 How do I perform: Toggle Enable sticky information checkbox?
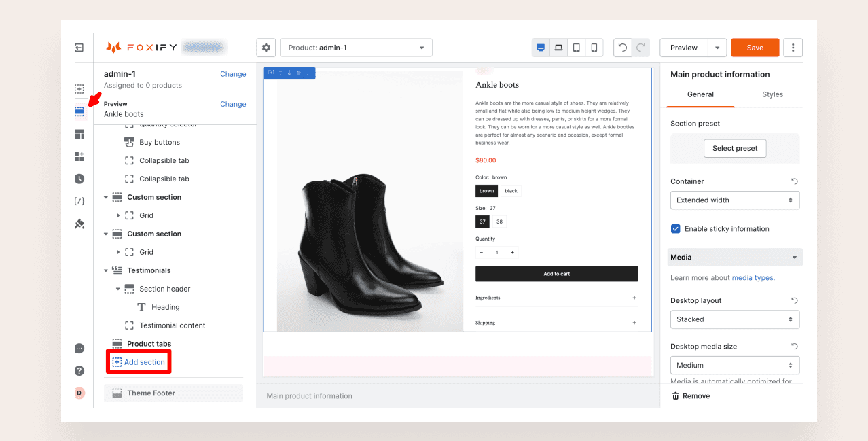(676, 229)
